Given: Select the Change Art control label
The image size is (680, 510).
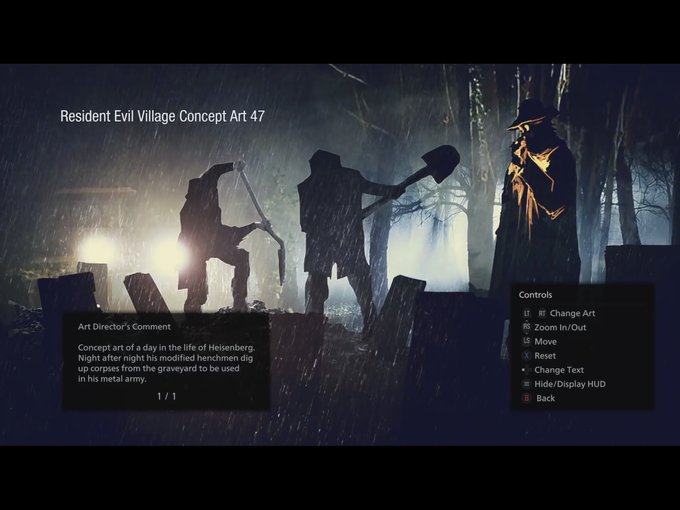Looking at the screenshot, I should coord(572,313).
